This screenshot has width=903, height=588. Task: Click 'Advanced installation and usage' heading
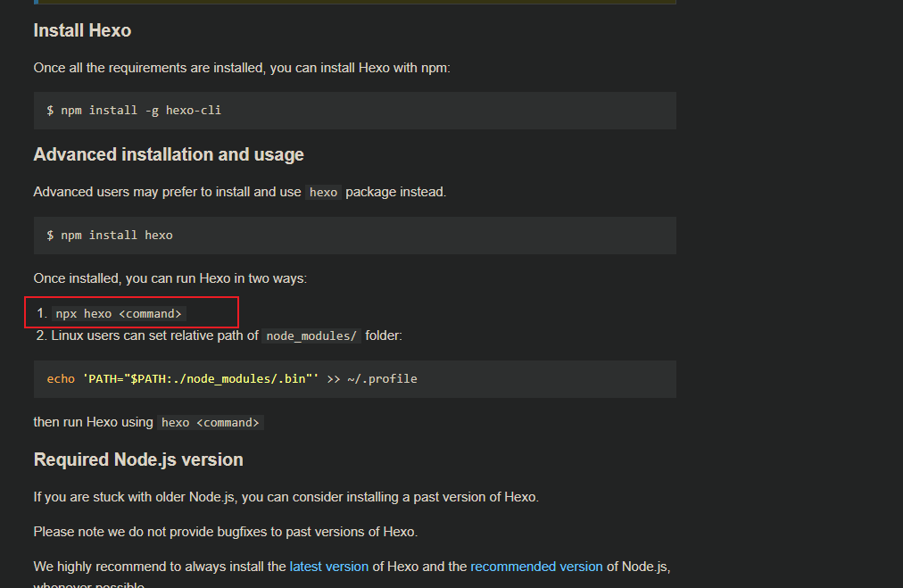coord(169,154)
